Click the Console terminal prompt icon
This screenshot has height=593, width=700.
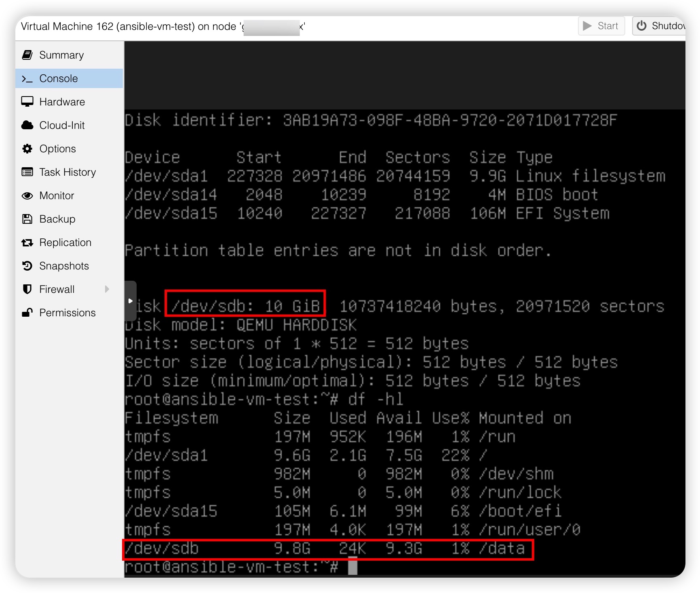point(27,79)
